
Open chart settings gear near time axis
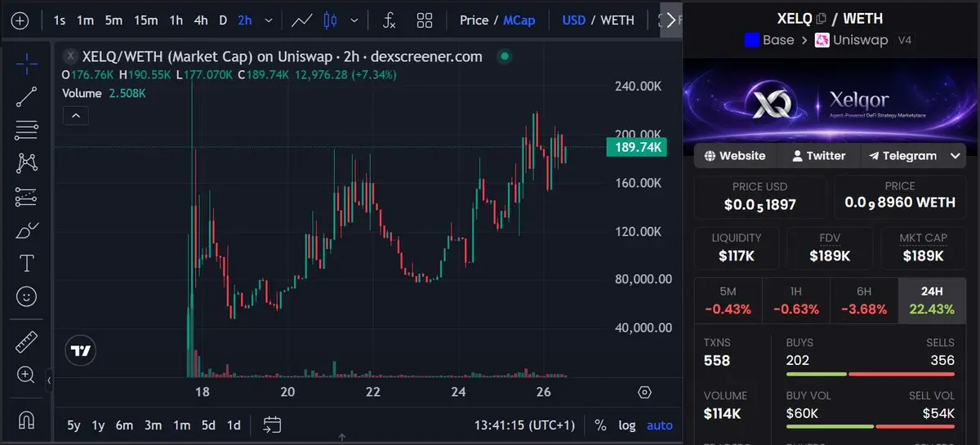pos(644,392)
